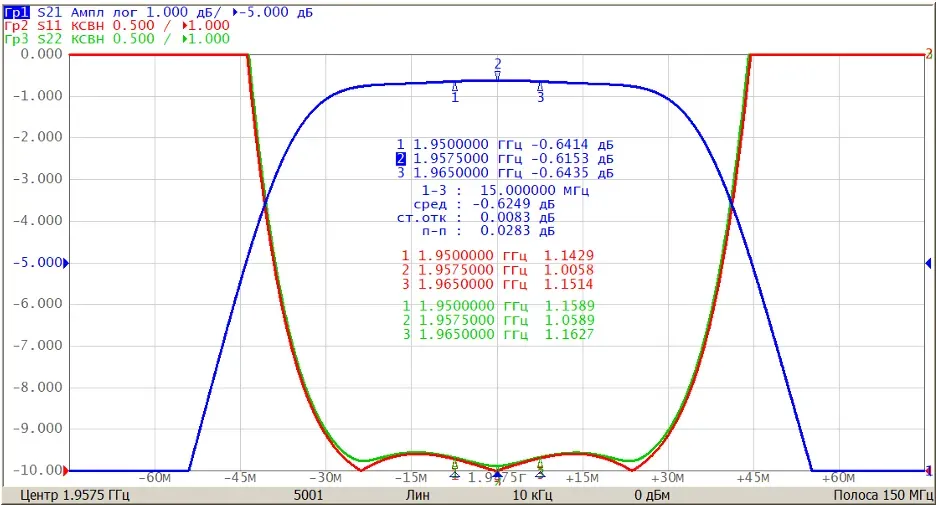Click the Полоса 150 МГц span field

point(883,495)
